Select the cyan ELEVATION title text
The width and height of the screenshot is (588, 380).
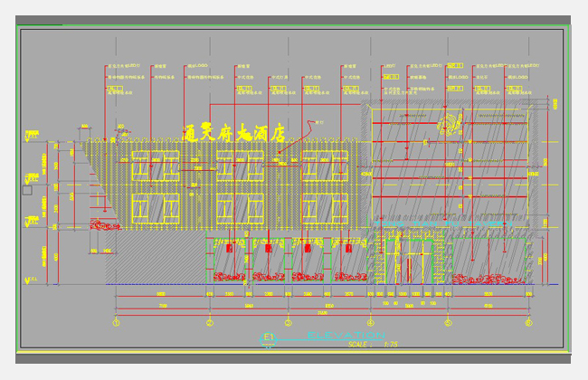346,335
